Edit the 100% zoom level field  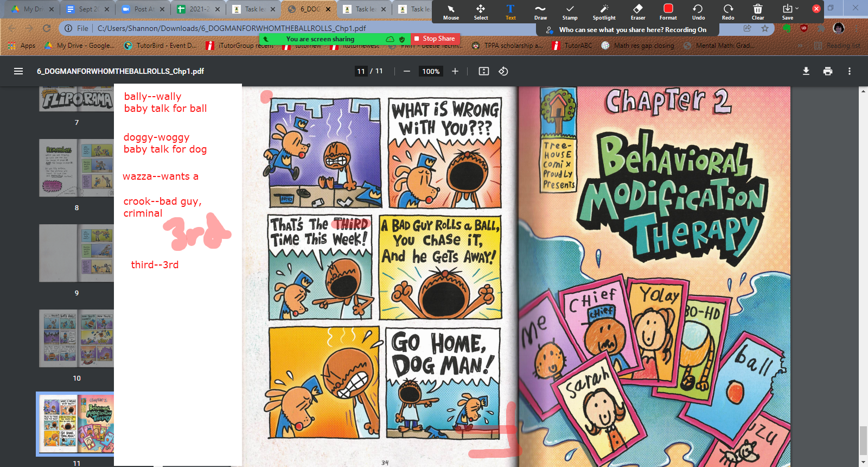(431, 71)
